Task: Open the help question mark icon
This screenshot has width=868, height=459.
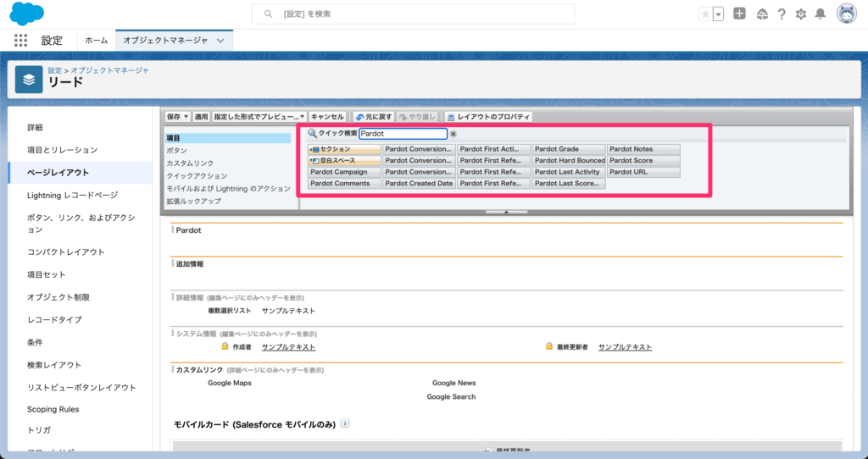Action: coord(782,14)
